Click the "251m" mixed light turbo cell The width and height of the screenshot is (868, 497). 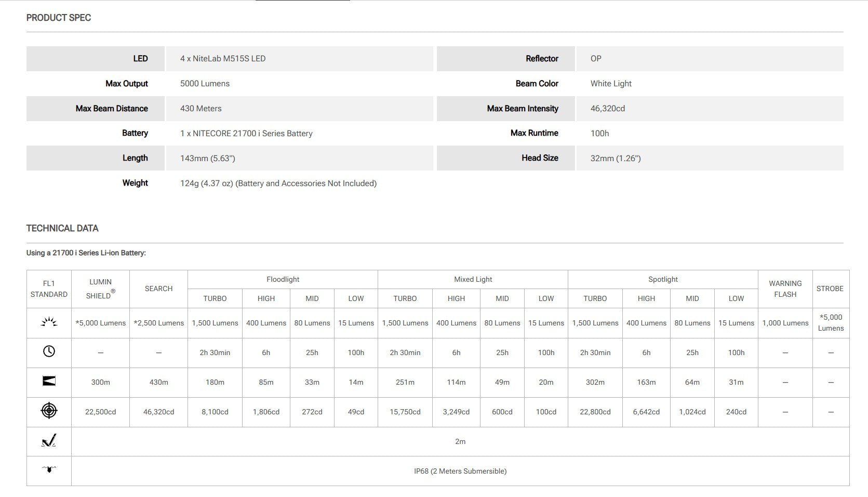405,382
